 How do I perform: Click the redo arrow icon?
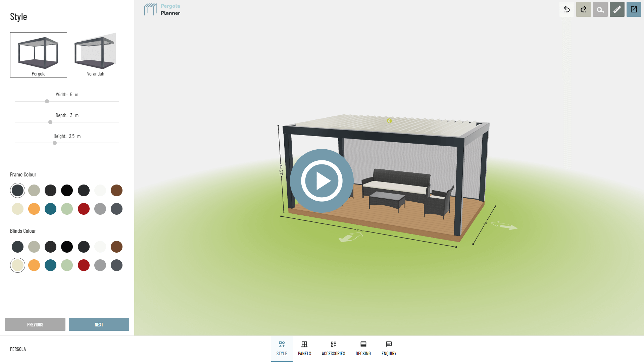[584, 9]
